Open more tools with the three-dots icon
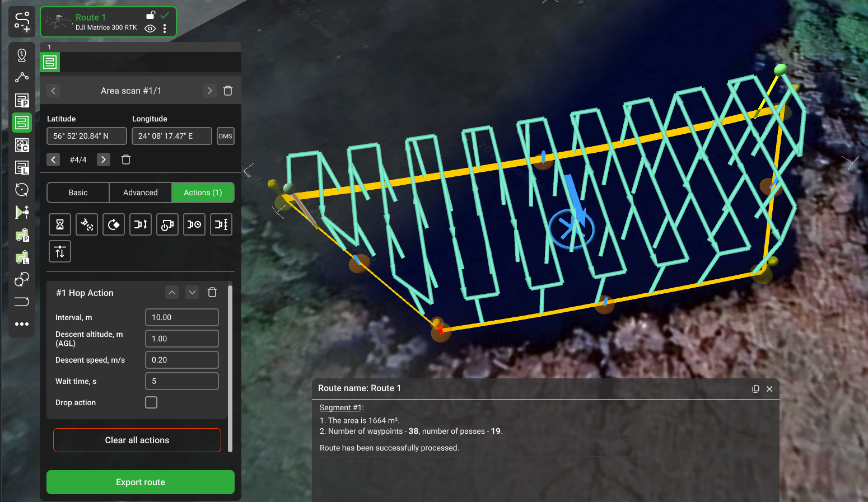The height and width of the screenshot is (502, 868). coord(22,324)
